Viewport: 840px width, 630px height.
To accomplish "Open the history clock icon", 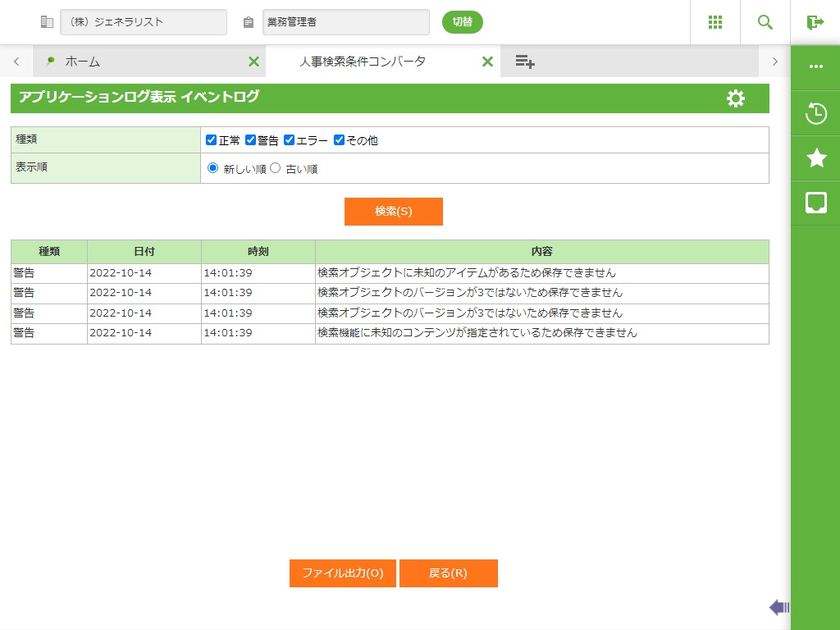I will tap(815, 113).
